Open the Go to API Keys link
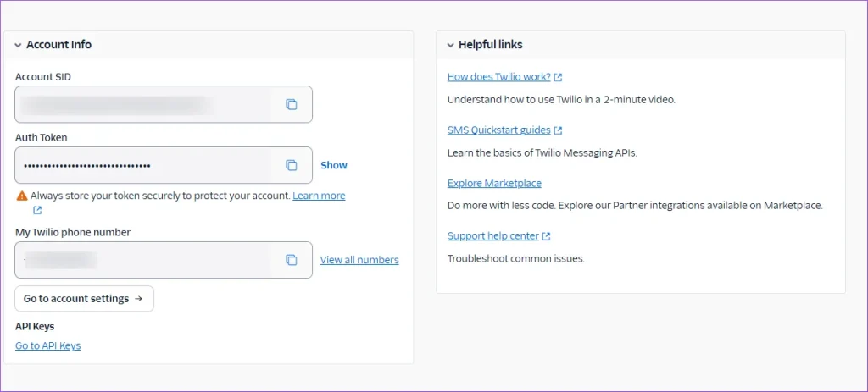Viewport: 868px width, 392px height. [48, 345]
